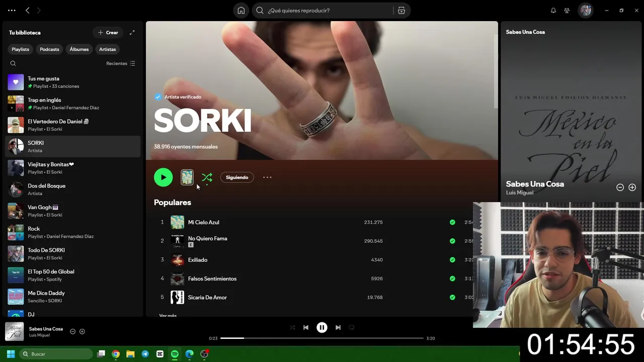Add Sabes Una Cosa to playlist in bottom bar
This screenshot has width=644, height=362.
82,332
